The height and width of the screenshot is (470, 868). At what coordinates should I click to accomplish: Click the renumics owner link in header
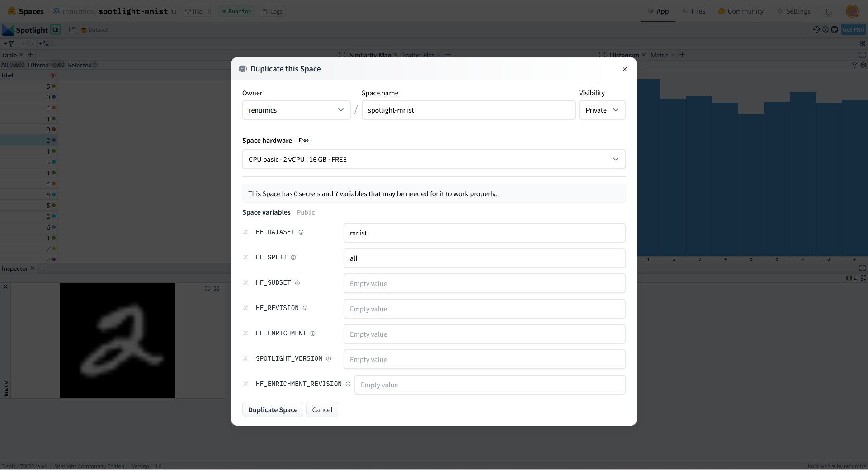[78, 11]
